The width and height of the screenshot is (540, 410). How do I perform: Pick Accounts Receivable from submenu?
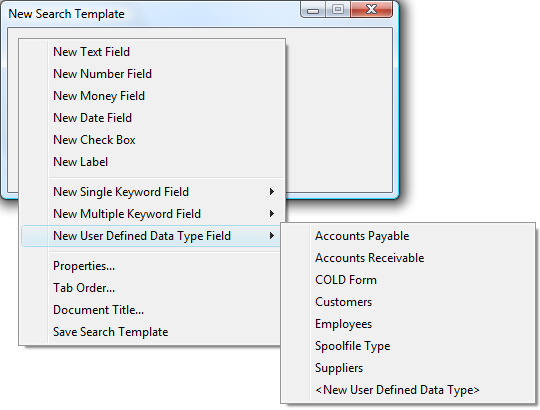coord(408,258)
